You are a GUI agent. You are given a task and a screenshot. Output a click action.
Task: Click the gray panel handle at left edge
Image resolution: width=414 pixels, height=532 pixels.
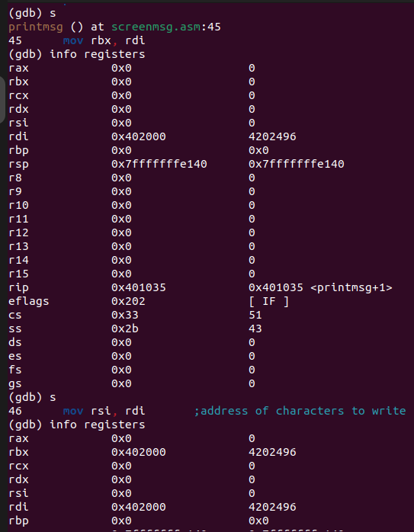(2, 99)
